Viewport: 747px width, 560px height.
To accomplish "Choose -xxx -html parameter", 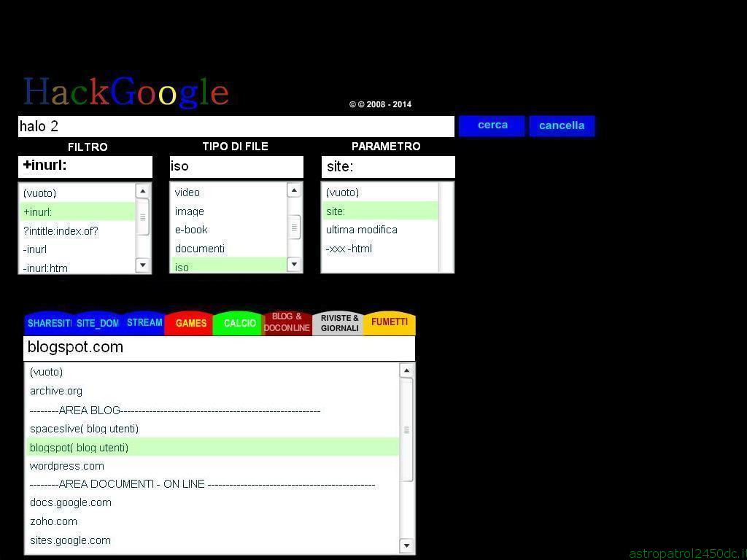I will tap(380, 248).
